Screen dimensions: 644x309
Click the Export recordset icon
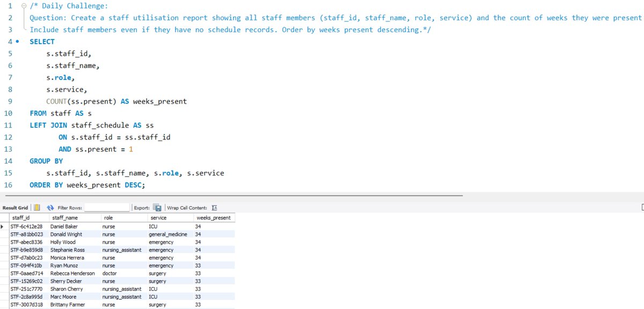(x=157, y=208)
